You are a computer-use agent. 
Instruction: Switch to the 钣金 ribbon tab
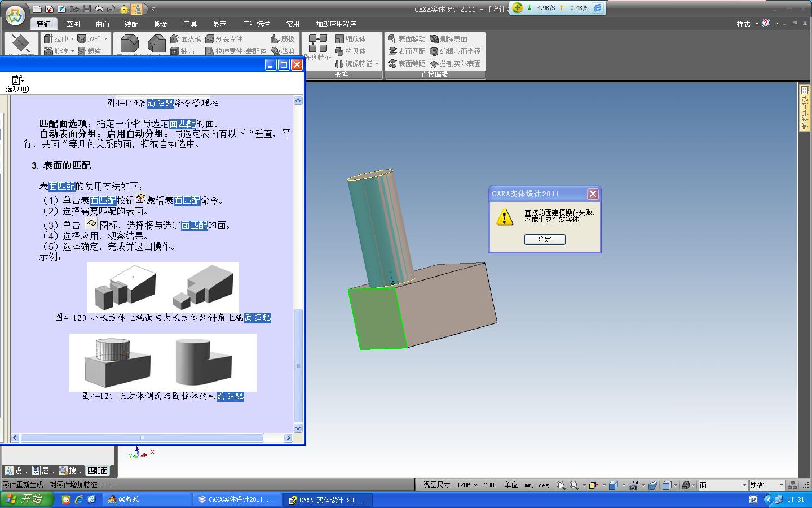pyautogui.click(x=161, y=24)
